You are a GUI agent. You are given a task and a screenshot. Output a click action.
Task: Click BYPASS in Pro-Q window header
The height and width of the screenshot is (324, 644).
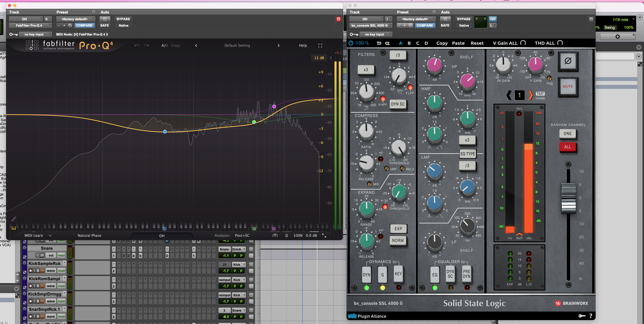(123, 19)
